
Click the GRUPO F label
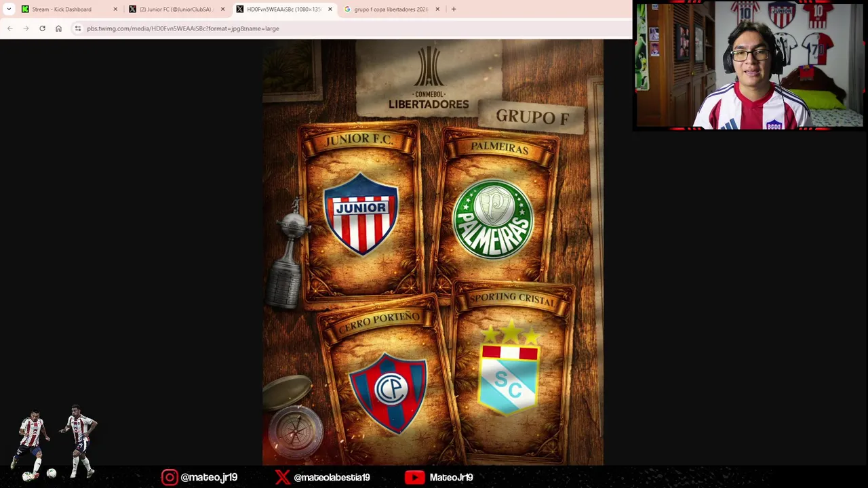click(x=532, y=117)
